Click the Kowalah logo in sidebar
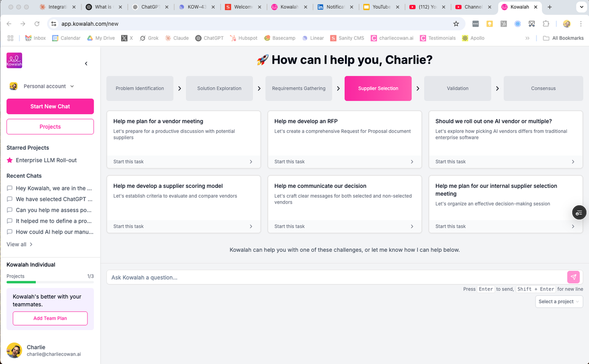This screenshot has width=589, height=364. pos(14,60)
